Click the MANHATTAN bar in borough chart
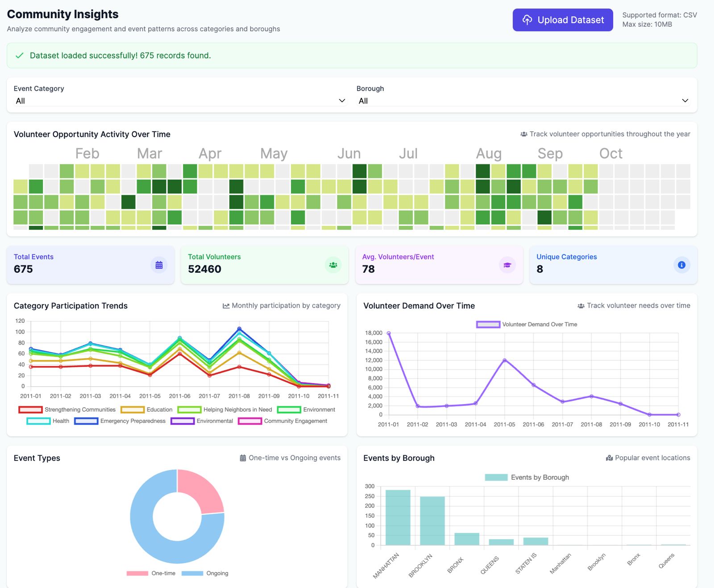The image size is (714, 588). tap(398, 517)
